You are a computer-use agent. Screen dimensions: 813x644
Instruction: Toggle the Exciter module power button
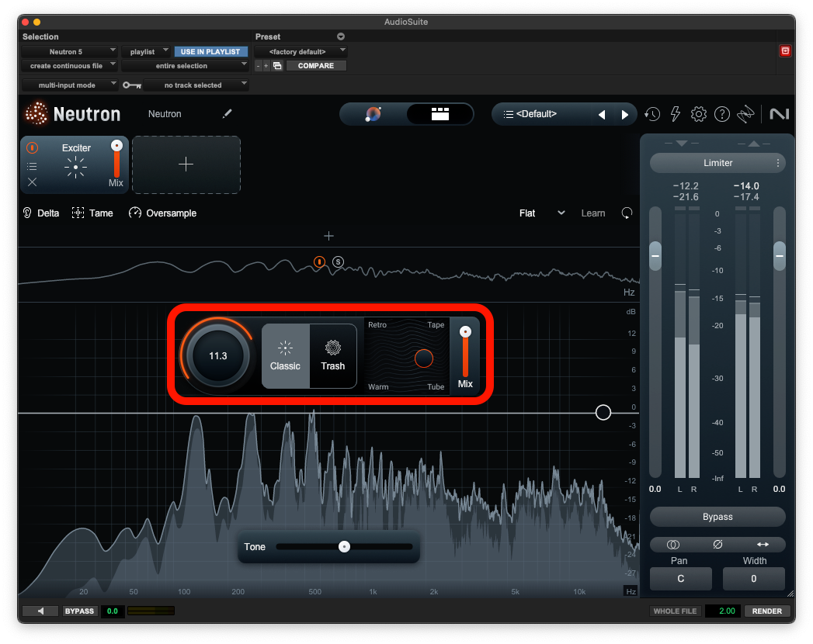tap(32, 148)
